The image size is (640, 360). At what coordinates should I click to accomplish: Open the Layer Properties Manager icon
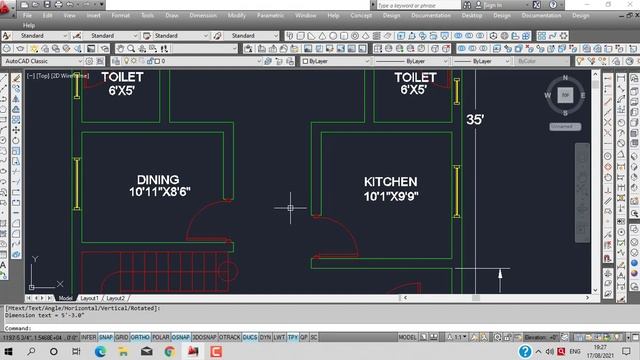point(116,61)
